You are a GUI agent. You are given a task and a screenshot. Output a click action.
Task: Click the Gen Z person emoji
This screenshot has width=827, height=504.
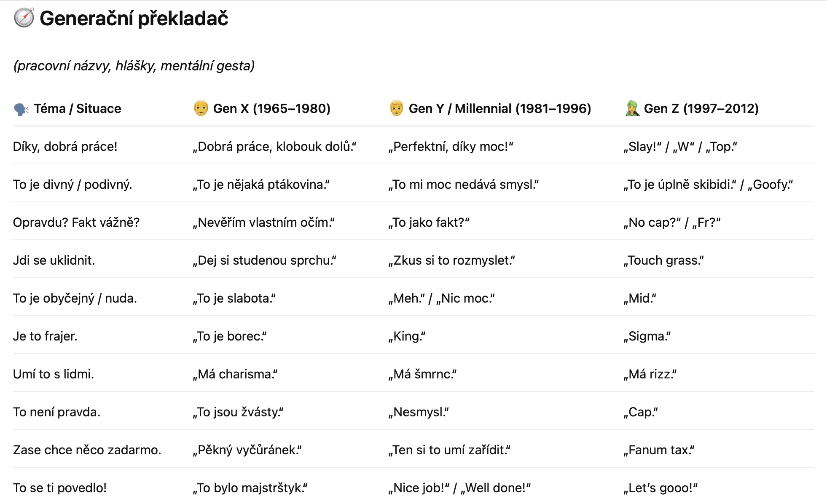tap(632, 108)
